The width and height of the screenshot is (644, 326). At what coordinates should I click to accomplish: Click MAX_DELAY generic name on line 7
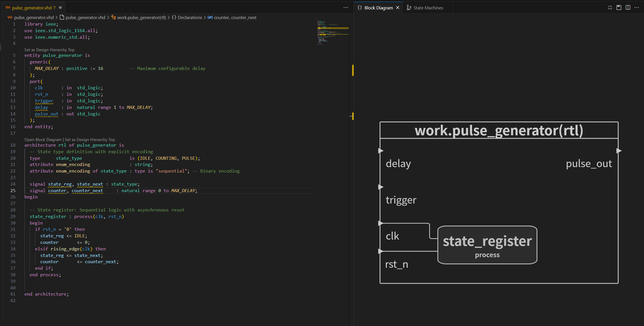(x=47, y=68)
